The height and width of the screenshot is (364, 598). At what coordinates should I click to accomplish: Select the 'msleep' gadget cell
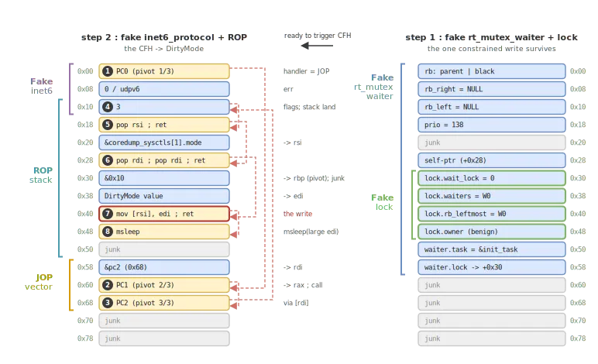point(164,232)
